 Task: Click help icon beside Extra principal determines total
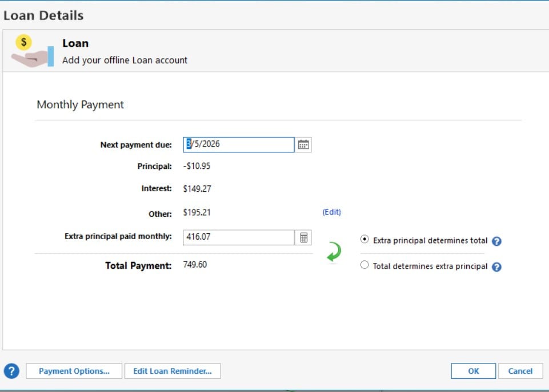tap(496, 241)
